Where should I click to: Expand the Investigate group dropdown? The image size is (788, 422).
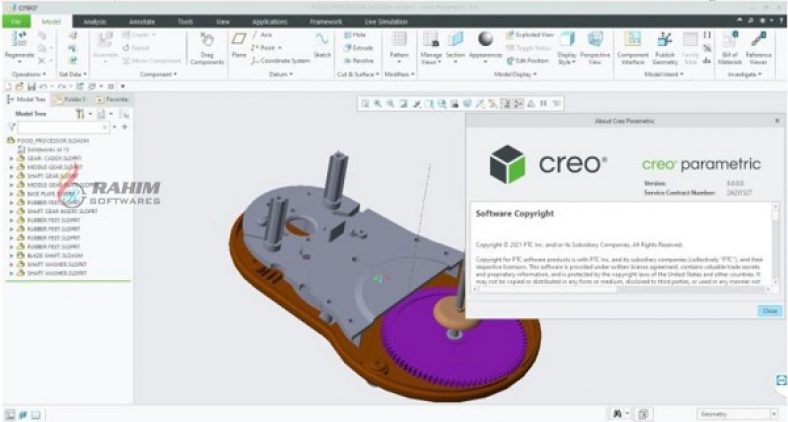tap(745, 74)
